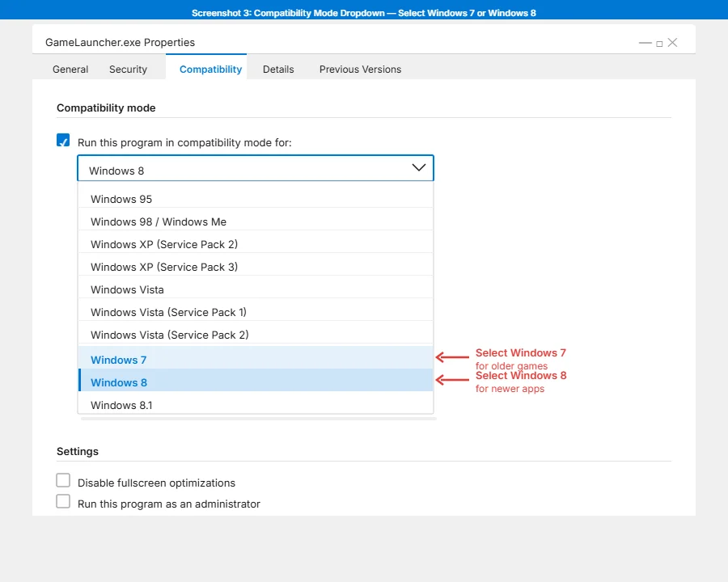Click the horizontal scrollbar below the list
Viewport: 728px width, 582px height.
(256, 420)
